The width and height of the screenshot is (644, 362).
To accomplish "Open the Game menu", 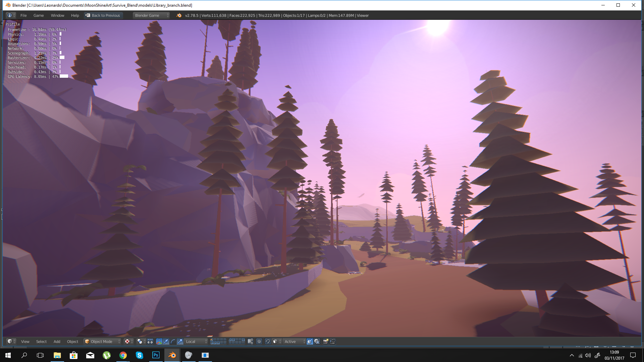I will pyautogui.click(x=39, y=15).
